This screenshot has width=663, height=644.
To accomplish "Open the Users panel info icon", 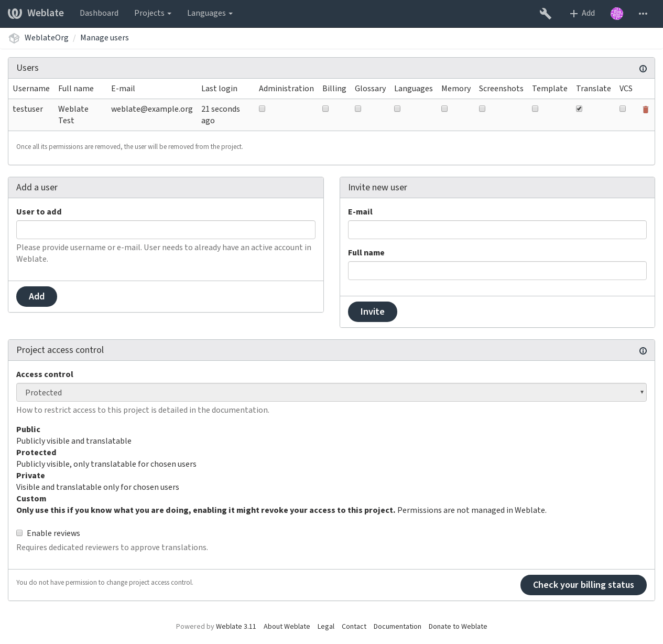I will coord(643,69).
